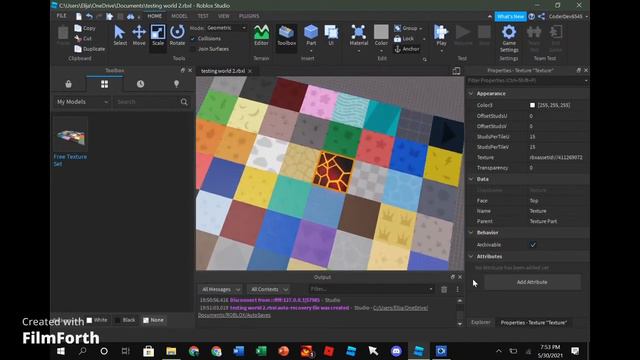
Task: Click the Free Texture Set thumbnail
Action: pos(71,134)
